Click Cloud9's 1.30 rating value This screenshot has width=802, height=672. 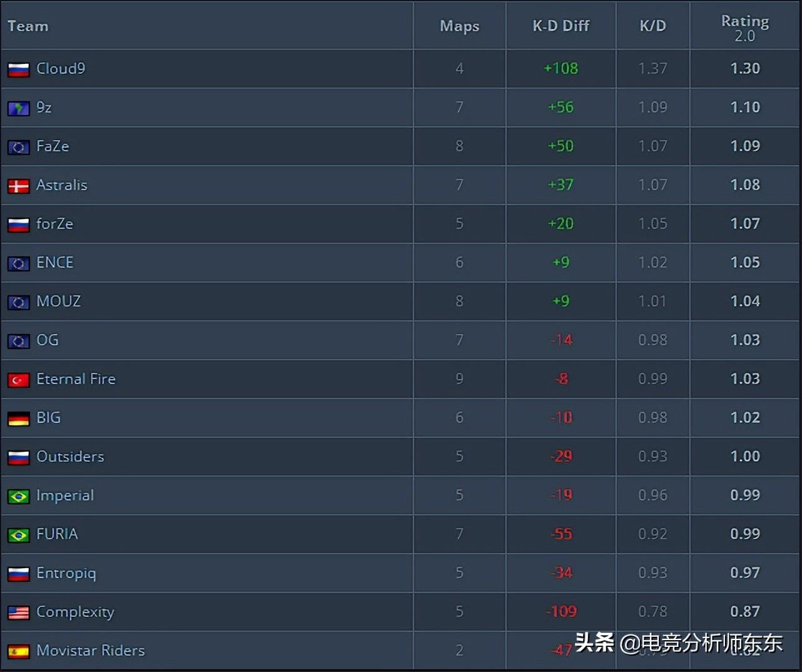click(745, 68)
